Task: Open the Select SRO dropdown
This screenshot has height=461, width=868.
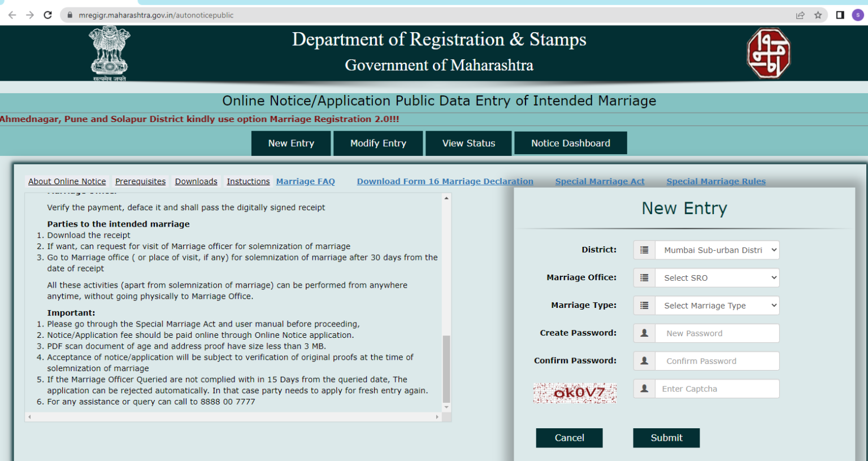Action: pos(717,277)
